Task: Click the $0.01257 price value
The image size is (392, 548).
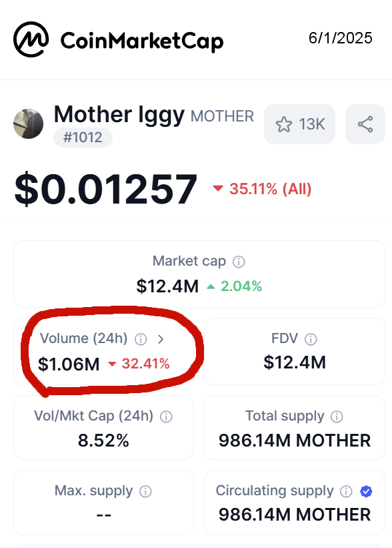Action: tap(106, 189)
